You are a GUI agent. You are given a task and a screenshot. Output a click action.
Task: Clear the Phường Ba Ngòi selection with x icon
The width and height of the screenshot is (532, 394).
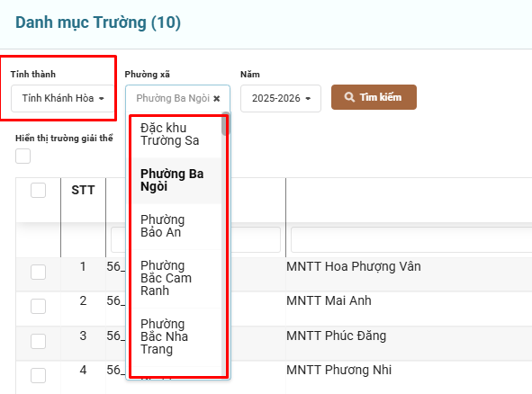pyautogui.click(x=216, y=99)
